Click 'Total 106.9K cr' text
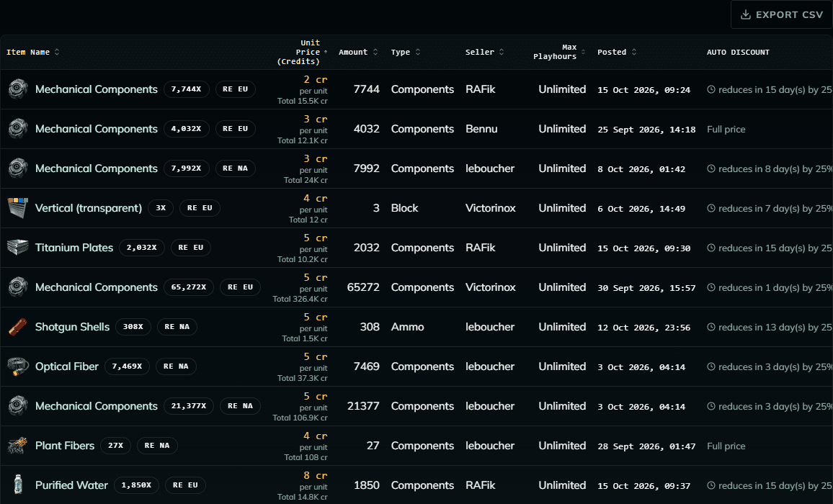This screenshot has height=504, width=833. point(300,418)
